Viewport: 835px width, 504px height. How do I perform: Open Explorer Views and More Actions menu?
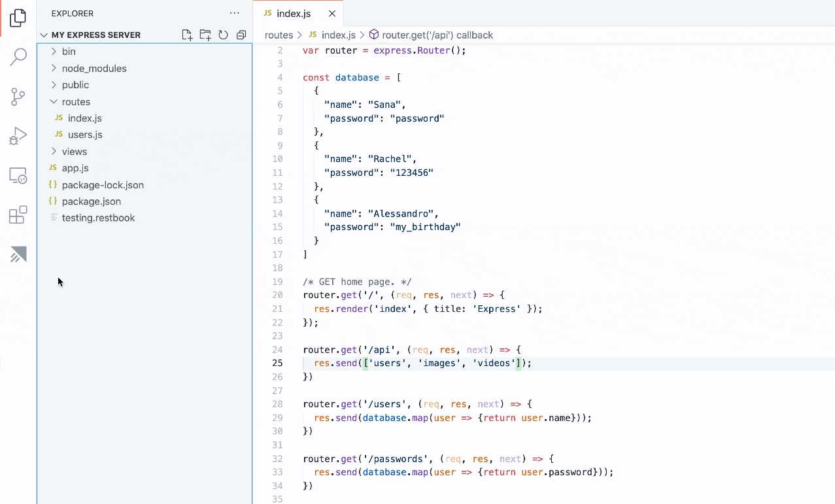coord(235,13)
